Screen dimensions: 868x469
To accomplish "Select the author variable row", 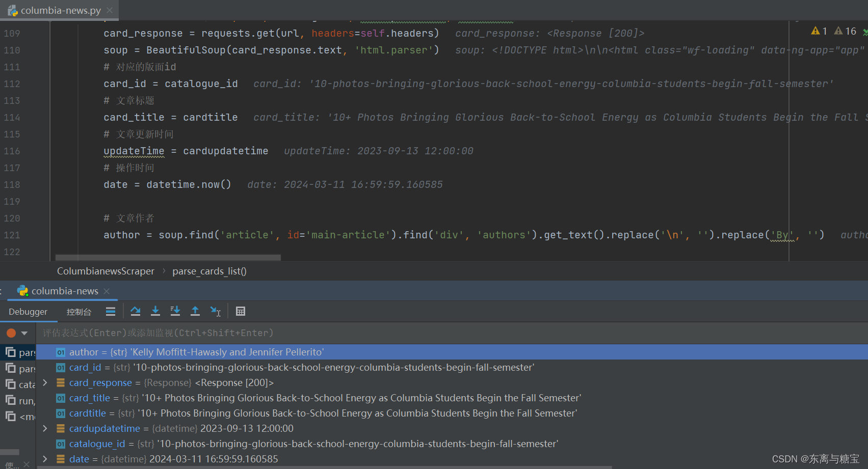I will point(452,352).
